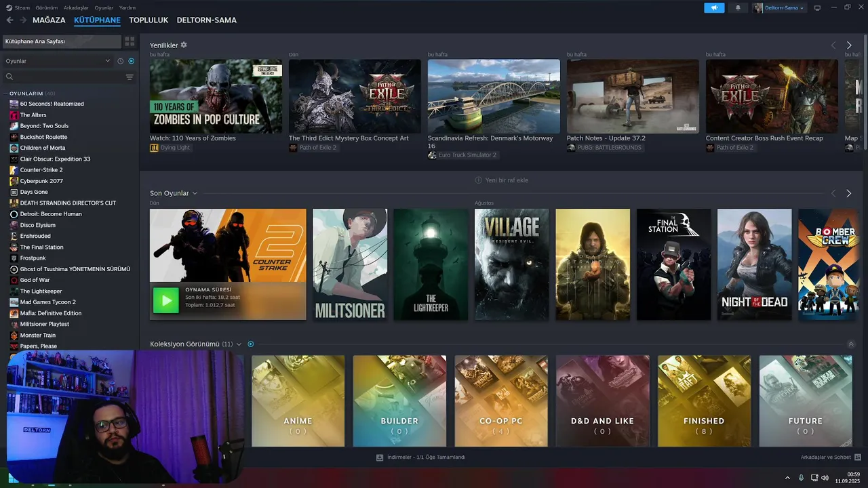
Task: Open Windows system tray overflow chevron
Action: (x=787, y=478)
